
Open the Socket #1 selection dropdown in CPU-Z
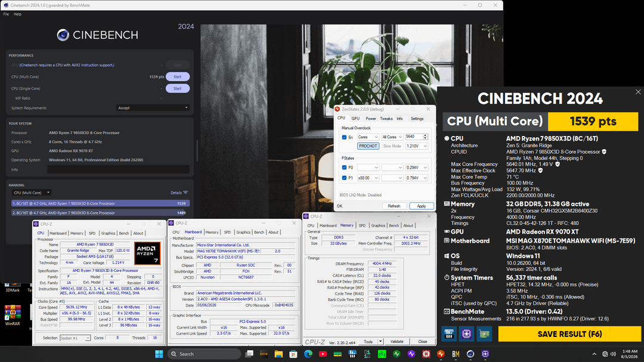pos(75,338)
